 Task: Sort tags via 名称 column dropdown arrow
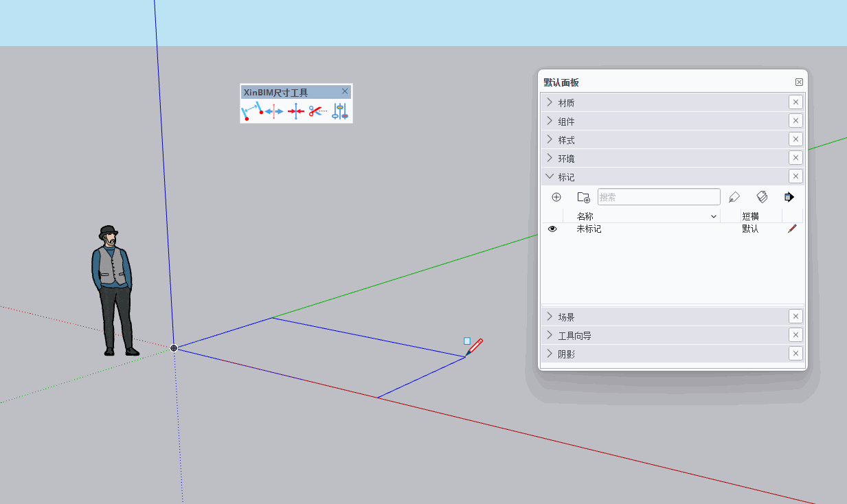(713, 216)
